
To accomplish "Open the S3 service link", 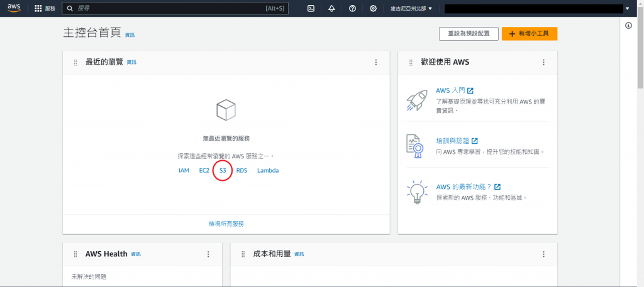I will (223, 171).
